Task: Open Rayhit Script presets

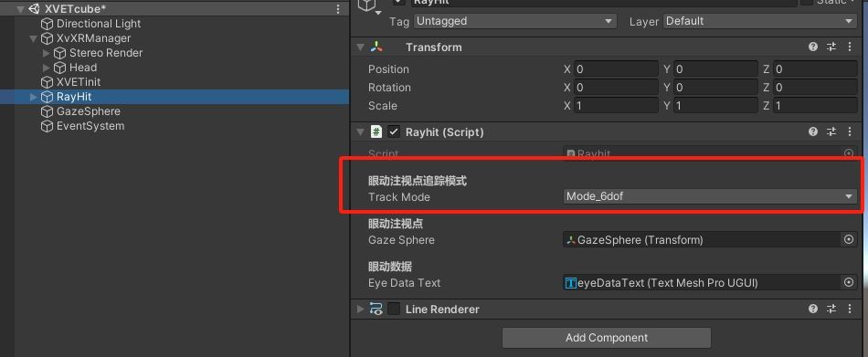Action: point(831,131)
